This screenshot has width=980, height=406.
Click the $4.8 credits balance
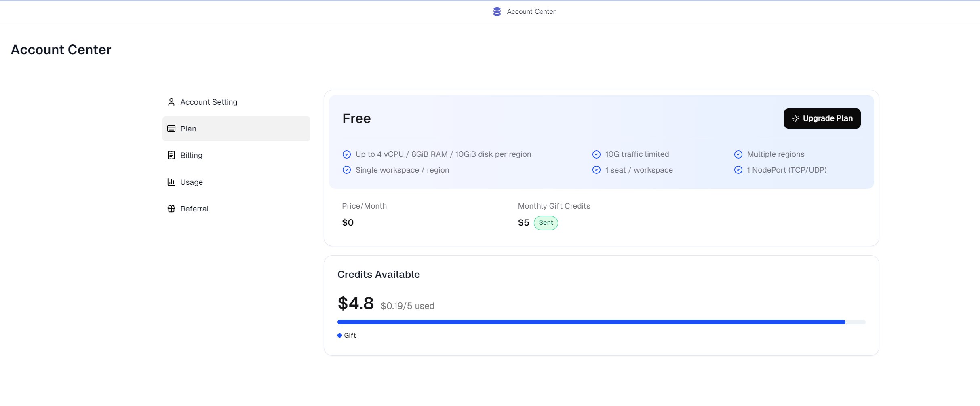(356, 303)
